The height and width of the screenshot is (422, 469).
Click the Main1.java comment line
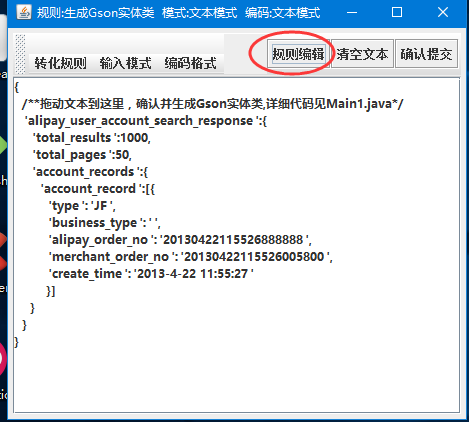(x=212, y=104)
